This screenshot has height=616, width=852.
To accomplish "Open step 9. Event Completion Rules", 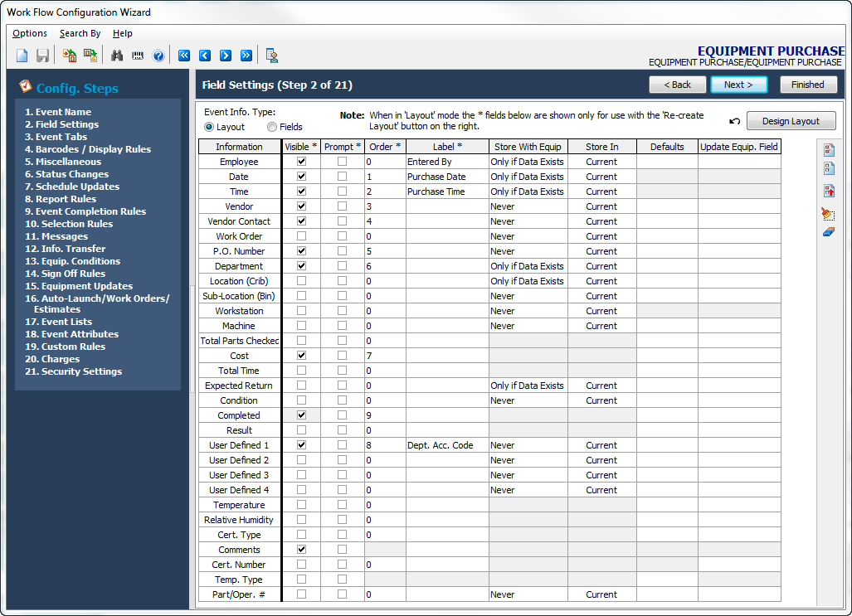I will [85, 211].
